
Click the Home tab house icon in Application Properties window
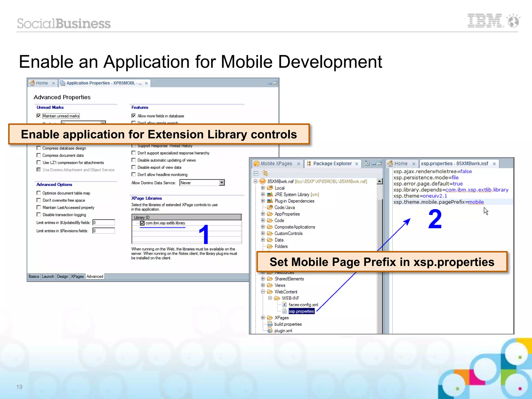point(32,83)
